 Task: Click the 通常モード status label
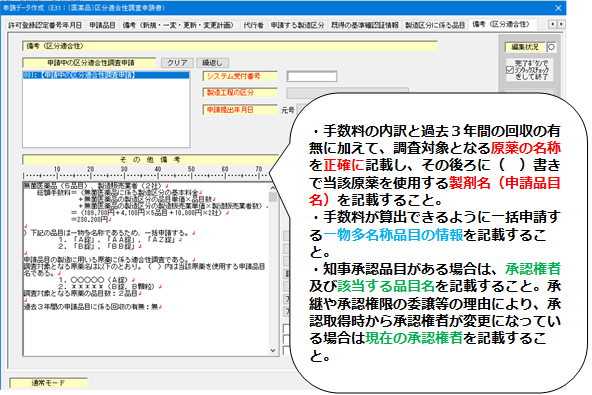48,383
